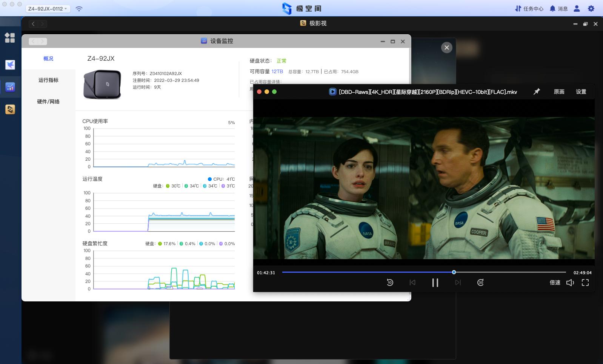603x364 pixels.
Task: Switch to the 运行指标 tab
Action: [48, 80]
